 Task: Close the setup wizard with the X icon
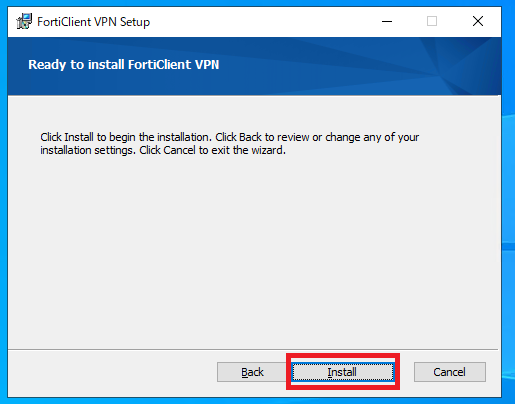[478, 21]
